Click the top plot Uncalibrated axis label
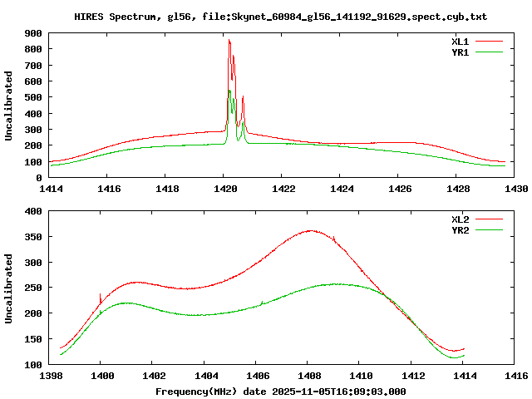This screenshot has width=532, height=399. pos(8,106)
